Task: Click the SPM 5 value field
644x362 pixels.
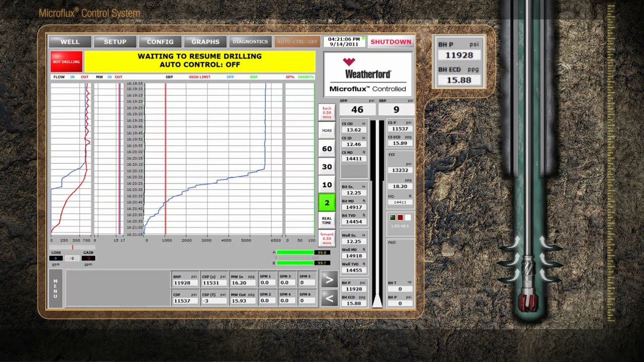Action: 307,283
